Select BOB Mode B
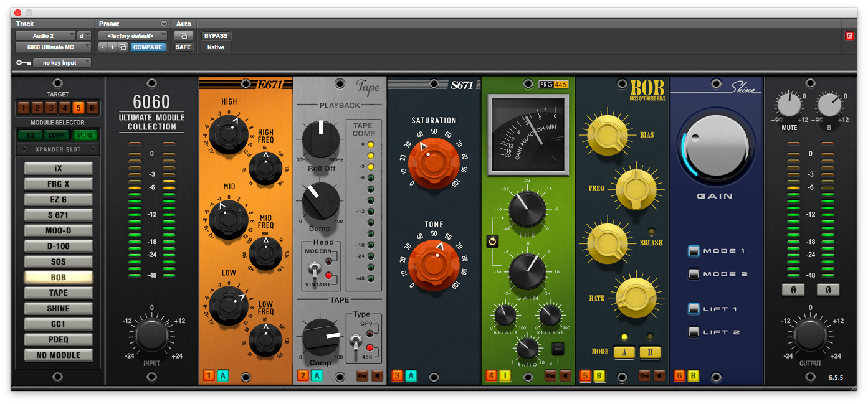The image size is (868, 404). pyautogui.click(x=650, y=352)
